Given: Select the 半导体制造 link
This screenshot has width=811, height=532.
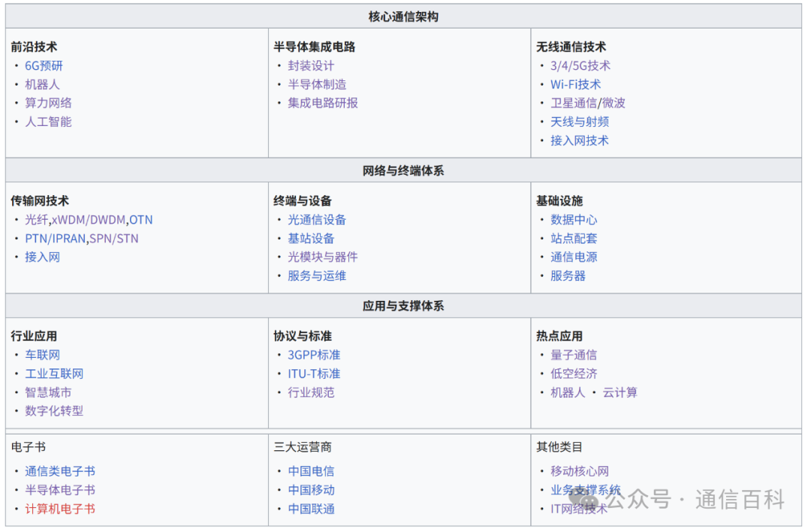Looking at the screenshot, I should point(318,84).
